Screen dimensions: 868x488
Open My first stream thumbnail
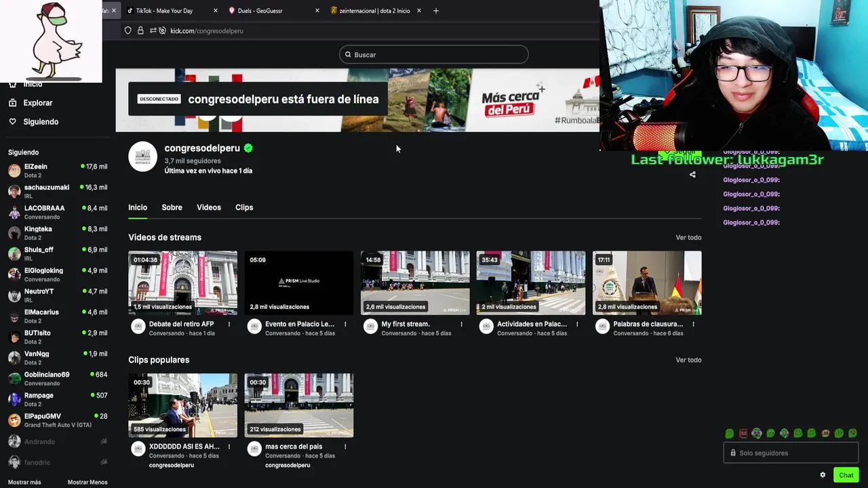pyautogui.click(x=415, y=283)
